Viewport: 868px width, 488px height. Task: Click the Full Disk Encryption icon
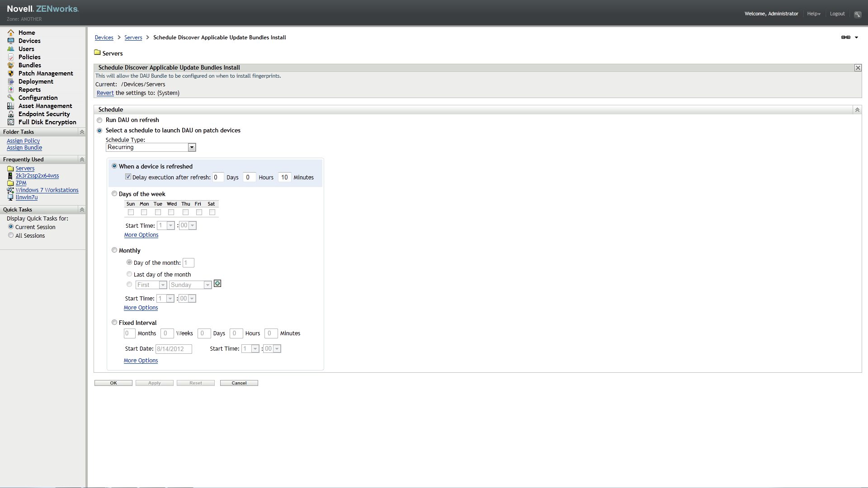point(11,122)
